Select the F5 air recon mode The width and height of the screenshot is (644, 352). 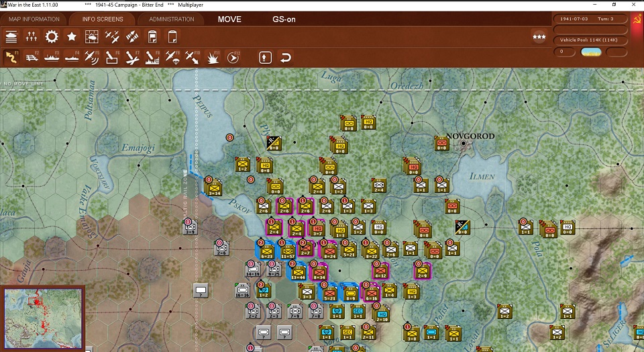(x=92, y=58)
